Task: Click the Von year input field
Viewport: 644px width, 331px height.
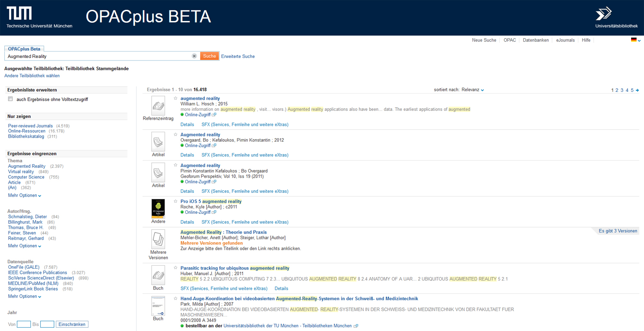Action: pyautogui.click(x=24, y=324)
